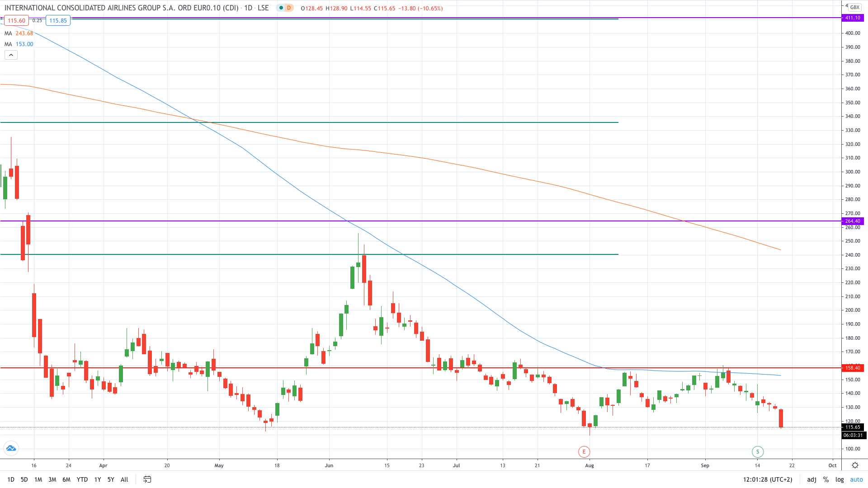
Task: Click the red 158.40 price level label on axis
Action: click(852, 368)
